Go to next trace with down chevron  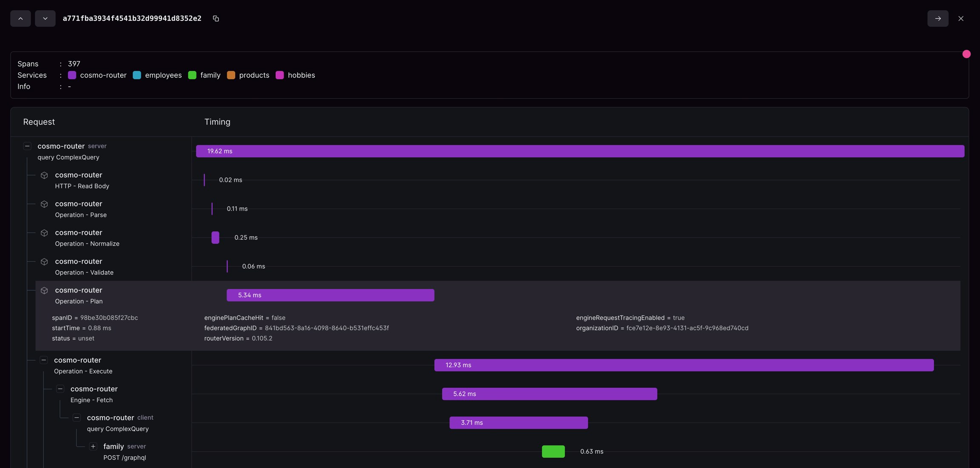point(45,19)
